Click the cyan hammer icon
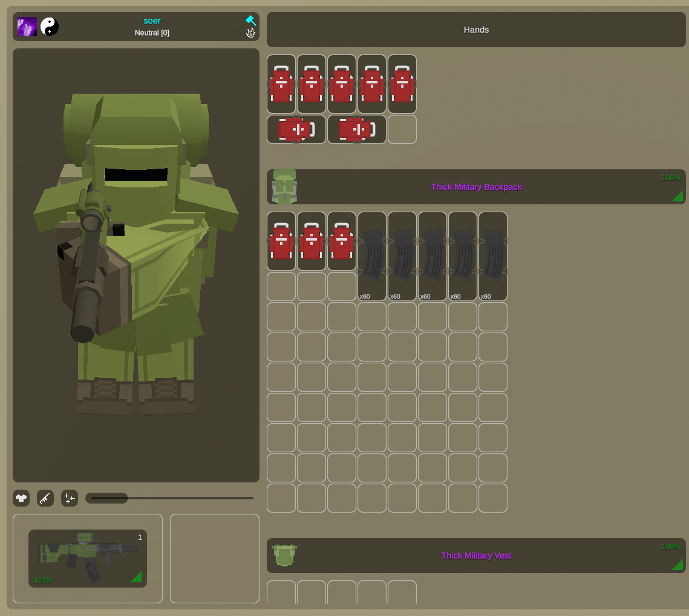 coord(250,20)
